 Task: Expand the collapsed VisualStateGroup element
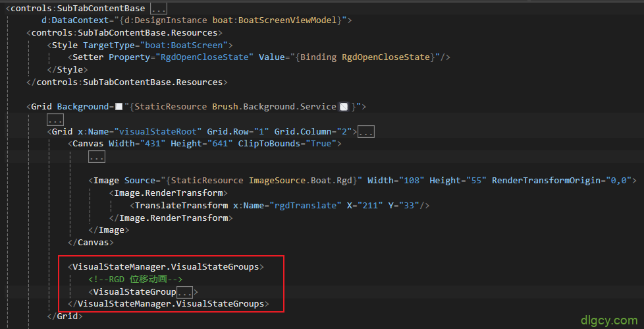pyautogui.click(x=185, y=292)
